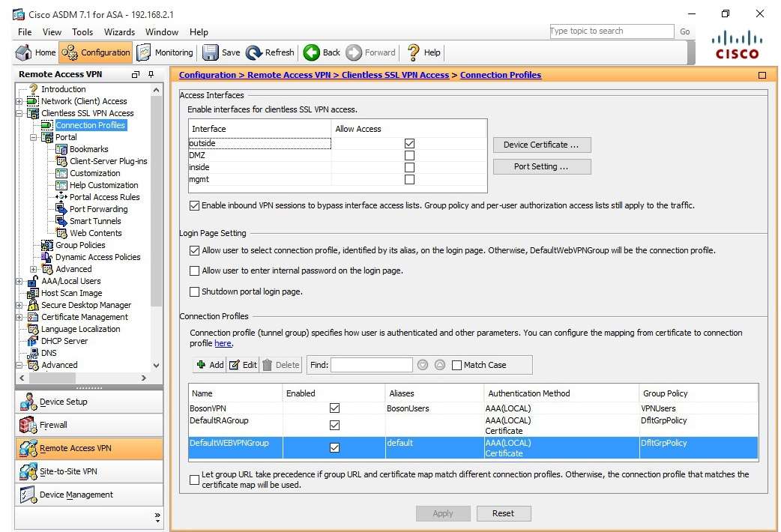This screenshot has width=781, height=532.
Task: Open Port Forwarding settings
Action: pyautogui.click(x=99, y=209)
